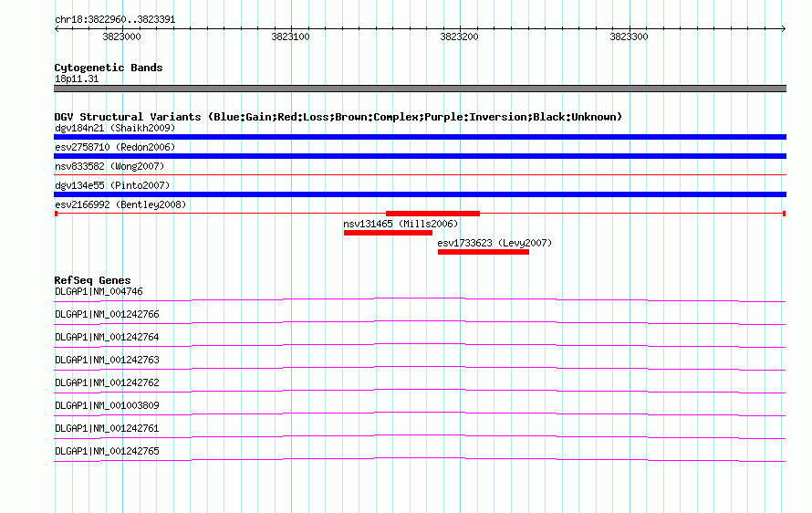Open variant nsv833582 (Wong2007) label
The height and width of the screenshot is (513, 812).
tap(109, 166)
